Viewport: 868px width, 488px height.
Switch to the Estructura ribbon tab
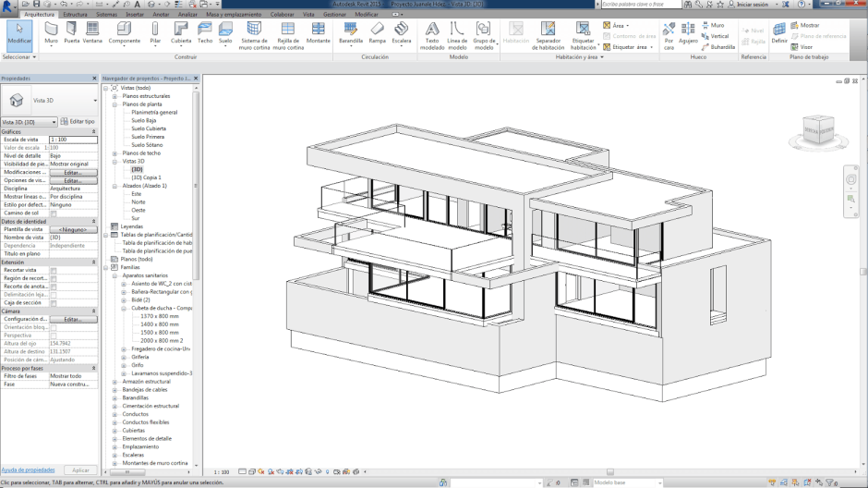[x=75, y=15]
